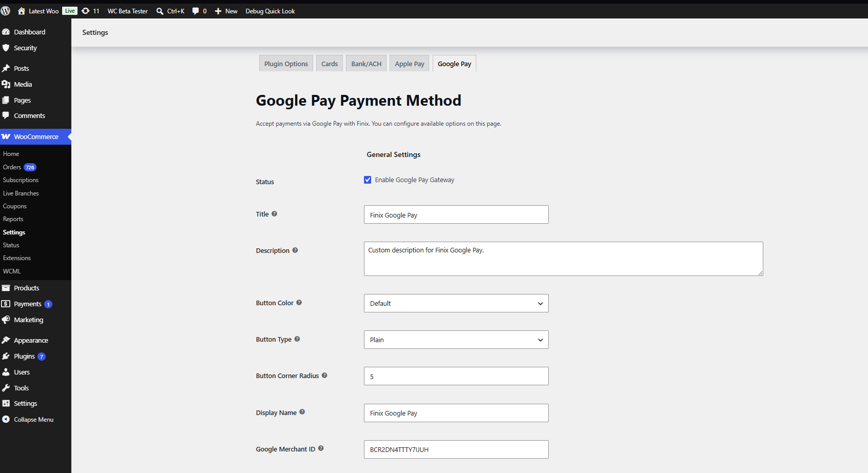Switch to the Cards tab
This screenshot has height=473, width=868.
[x=330, y=64]
